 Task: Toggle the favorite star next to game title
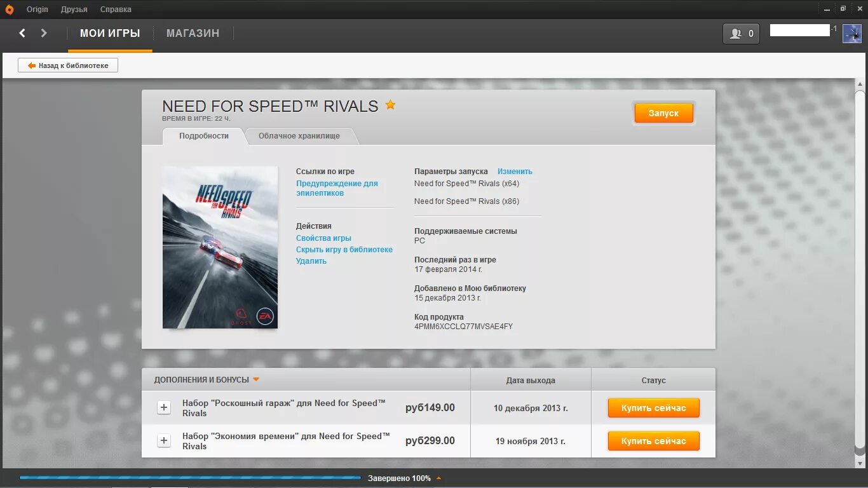click(x=390, y=105)
